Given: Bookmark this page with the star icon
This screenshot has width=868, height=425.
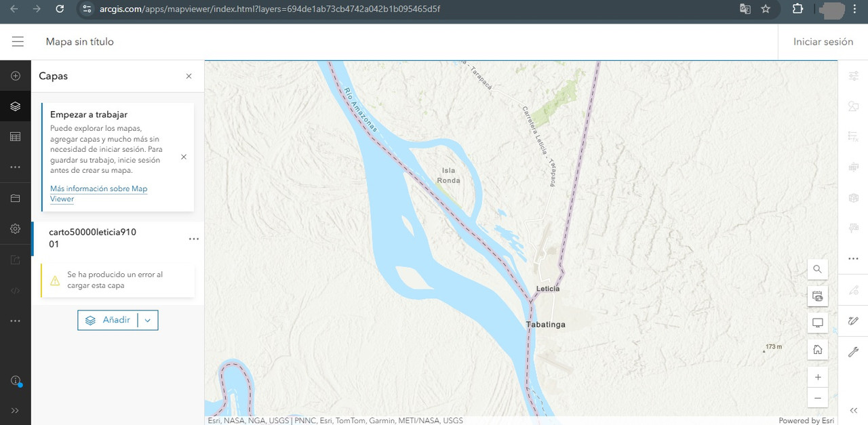Looking at the screenshot, I should [x=766, y=9].
